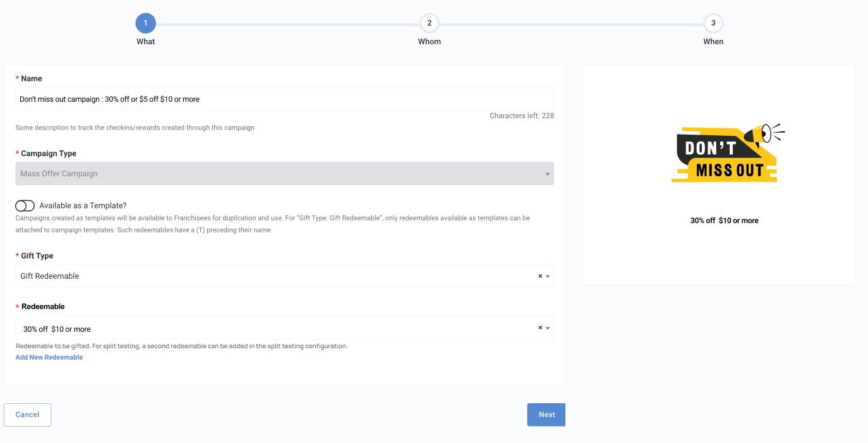The image size is (868, 443).
Task: Click the Gift Redeemable selected value
Action: pos(50,276)
